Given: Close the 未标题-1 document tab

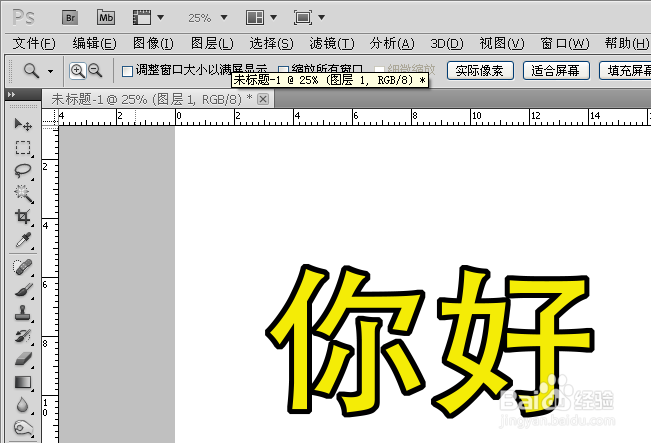Looking at the screenshot, I should tap(263, 99).
